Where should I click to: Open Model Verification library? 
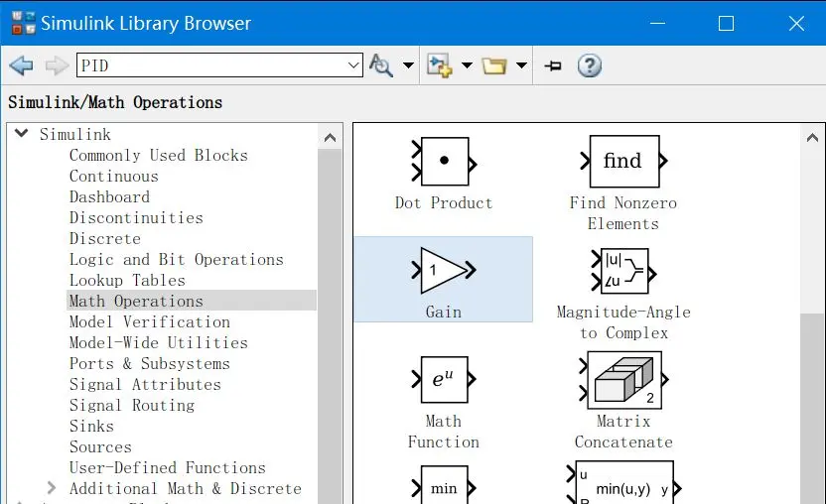click(150, 321)
